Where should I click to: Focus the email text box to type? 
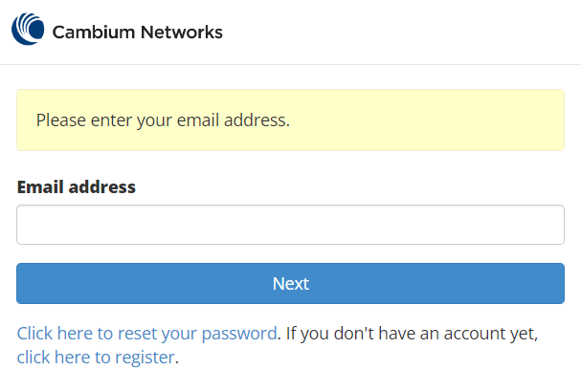click(x=191, y=225)
